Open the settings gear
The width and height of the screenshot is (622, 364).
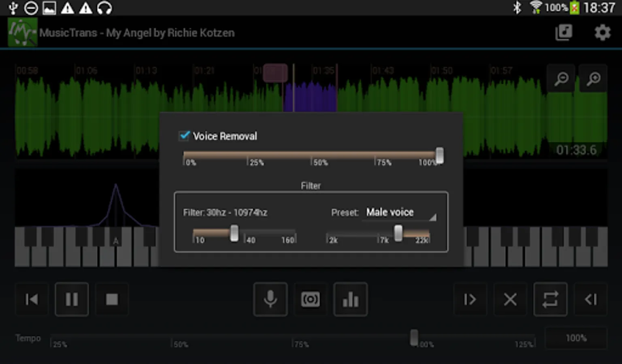click(603, 32)
